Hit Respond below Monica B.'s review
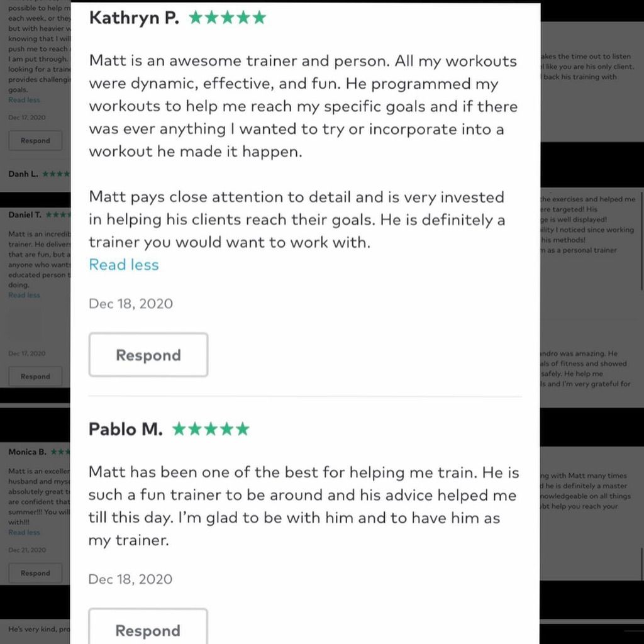The image size is (644, 644). 35,573
